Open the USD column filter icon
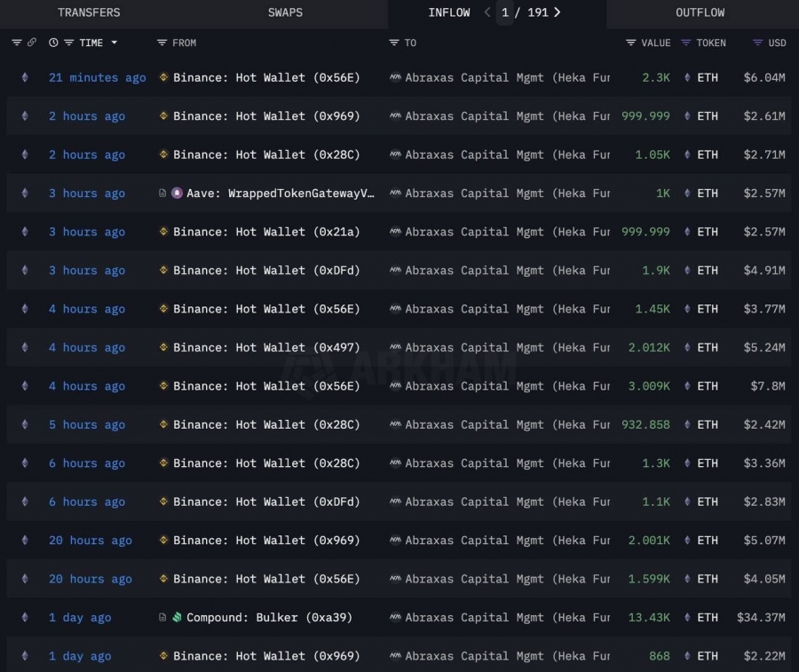Image resolution: width=799 pixels, height=672 pixels. (758, 43)
